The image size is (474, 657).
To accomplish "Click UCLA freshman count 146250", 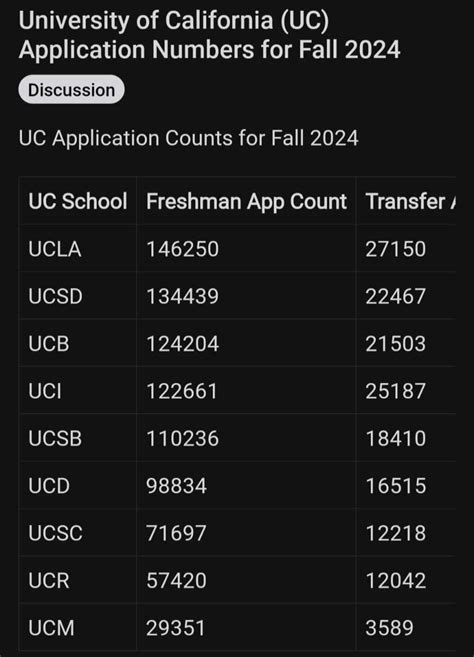I will coord(182,249).
